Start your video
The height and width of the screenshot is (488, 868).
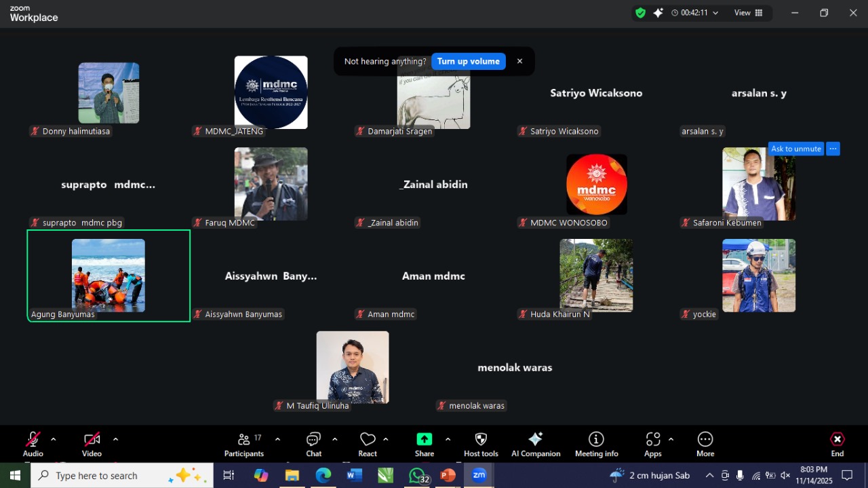point(90,444)
